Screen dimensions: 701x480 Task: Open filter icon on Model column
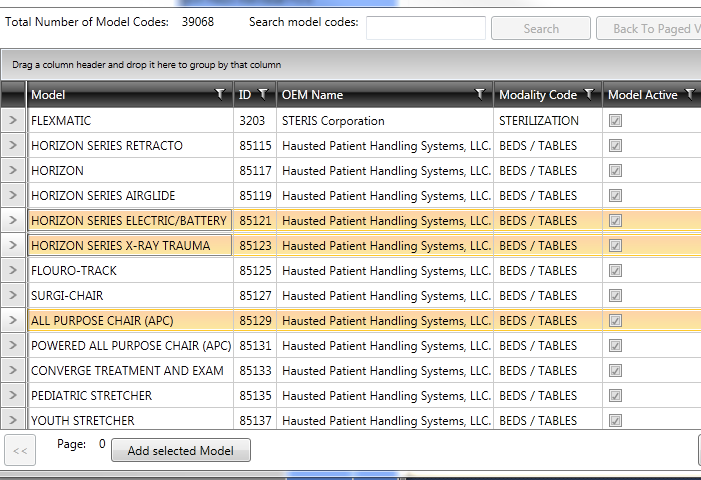220,95
